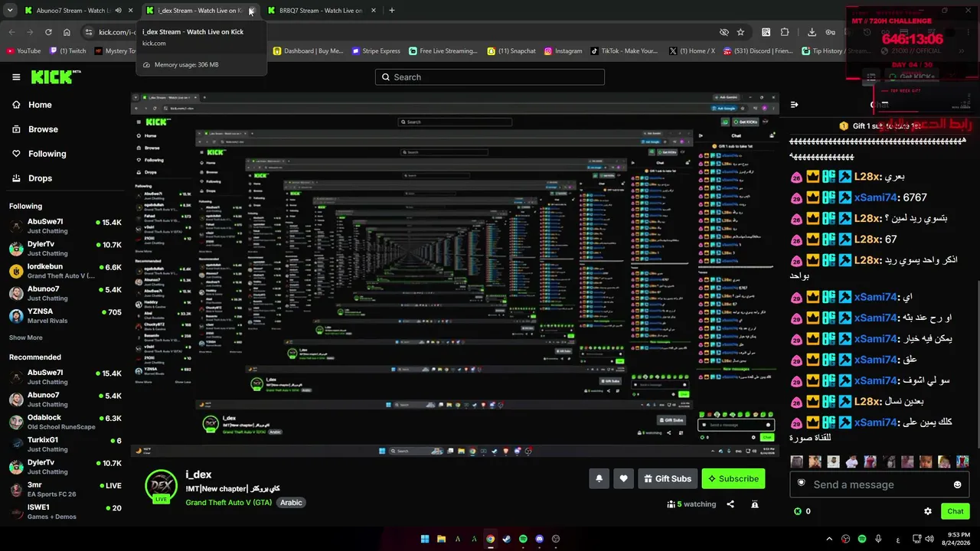The image size is (980, 551).
Task: Open the tab search dropdown
Action: click(10, 11)
